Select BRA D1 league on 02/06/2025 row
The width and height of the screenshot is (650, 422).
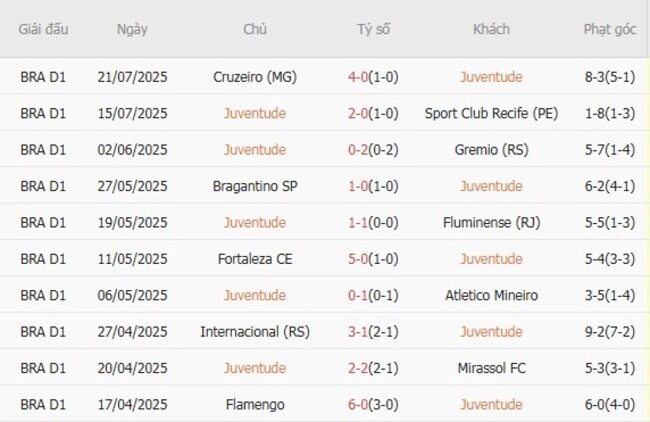pyautogui.click(x=43, y=150)
